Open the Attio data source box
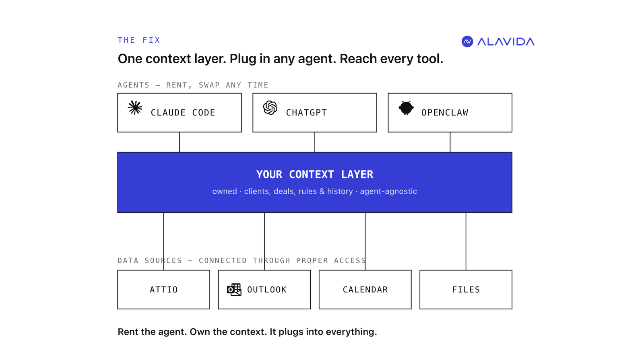The image size is (644, 362). point(163,290)
